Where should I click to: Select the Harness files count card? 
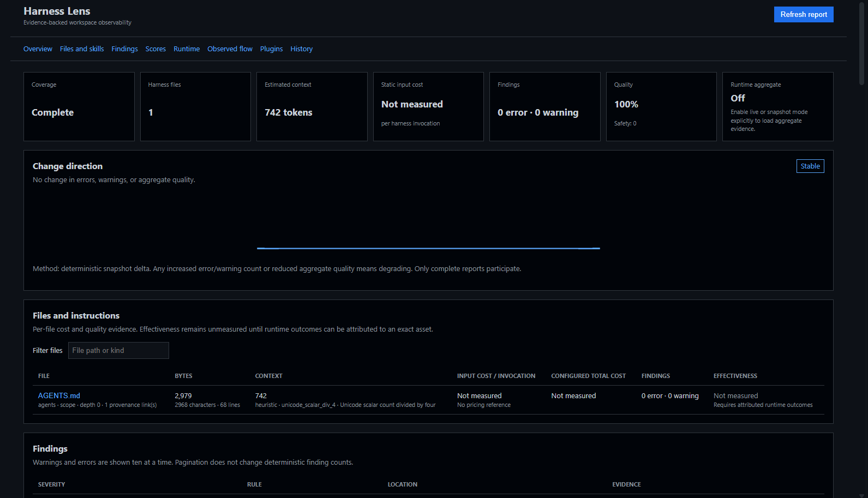pos(195,106)
